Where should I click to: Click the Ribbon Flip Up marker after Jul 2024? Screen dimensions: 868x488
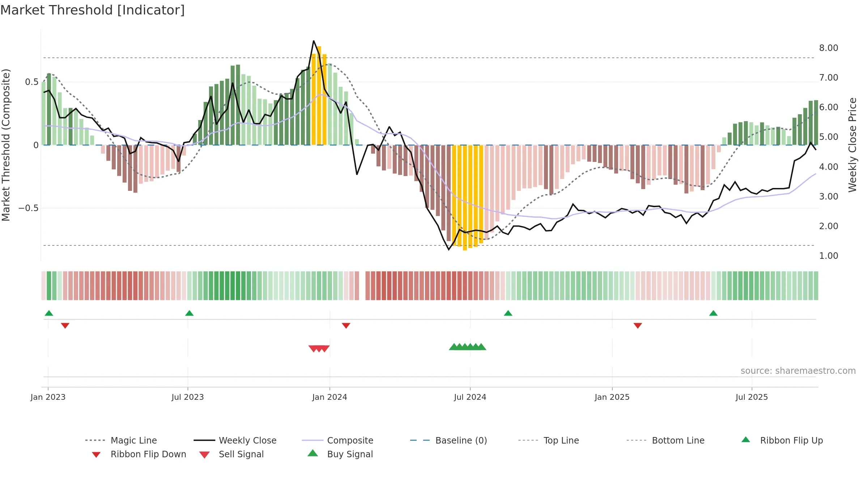(508, 313)
